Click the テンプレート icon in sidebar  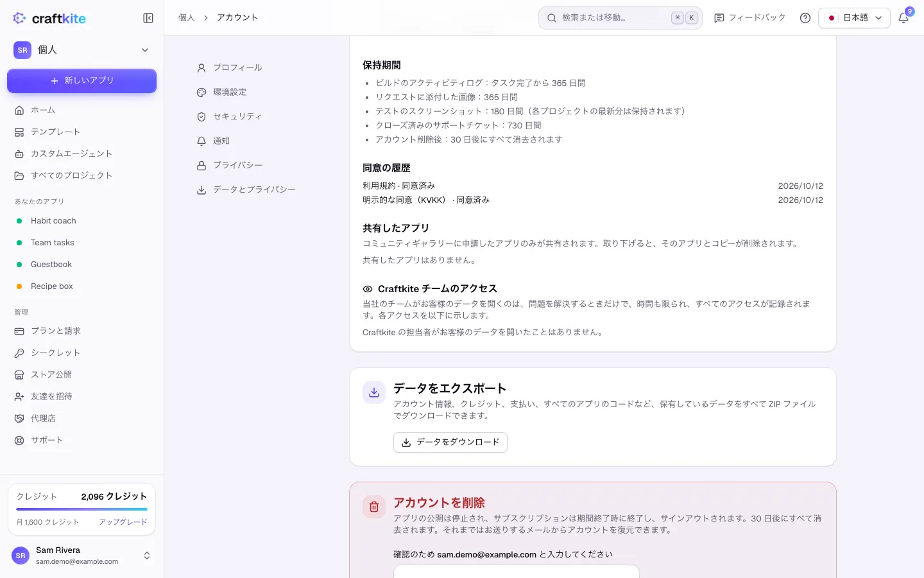click(19, 132)
